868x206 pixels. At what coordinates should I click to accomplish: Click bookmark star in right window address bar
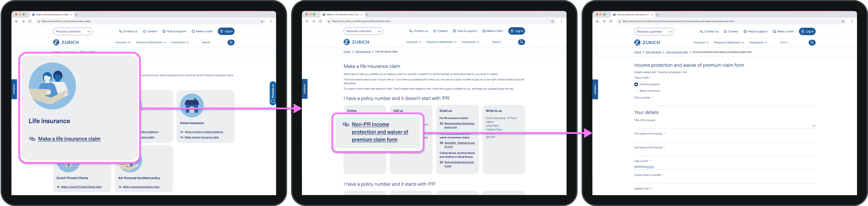tap(843, 21)
